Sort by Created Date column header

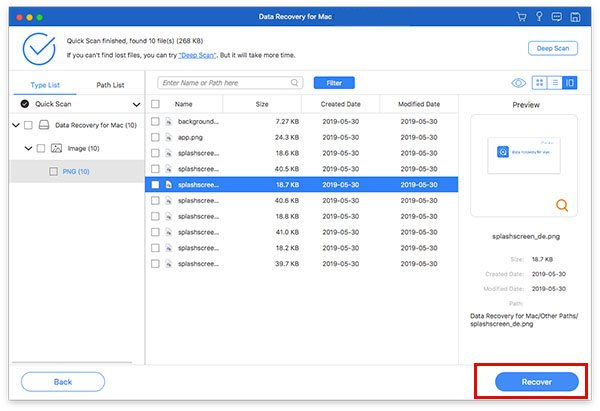click(341, 104)
